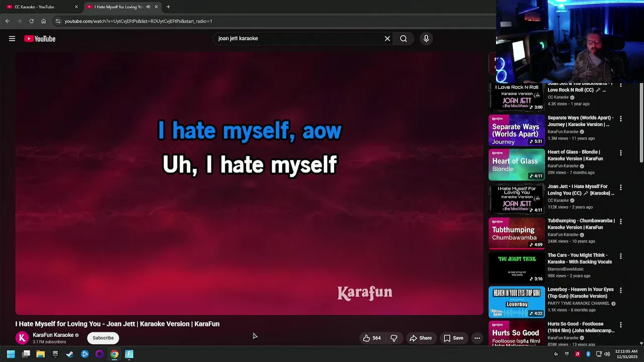
Task: Click DiamondDaveMusic channel name
Action: tap(566, 269)
